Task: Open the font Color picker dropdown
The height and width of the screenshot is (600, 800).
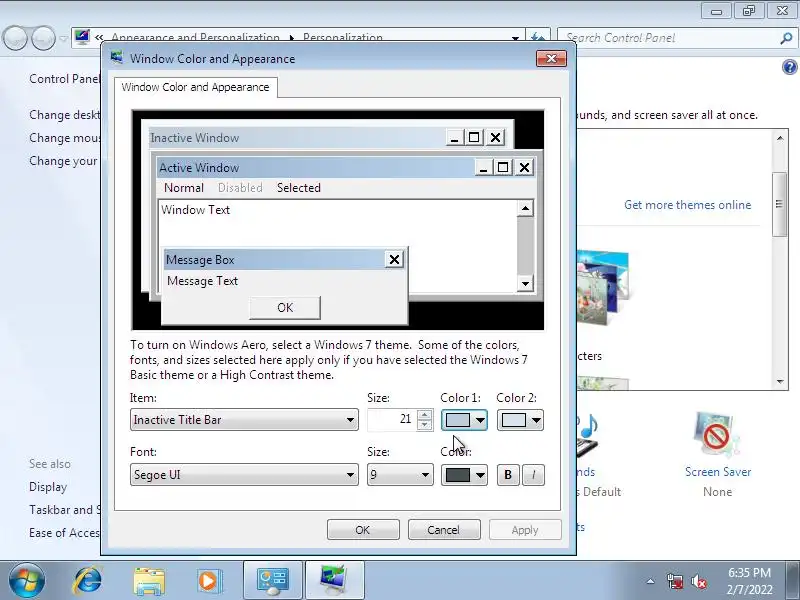Action: tap(464, 474)
